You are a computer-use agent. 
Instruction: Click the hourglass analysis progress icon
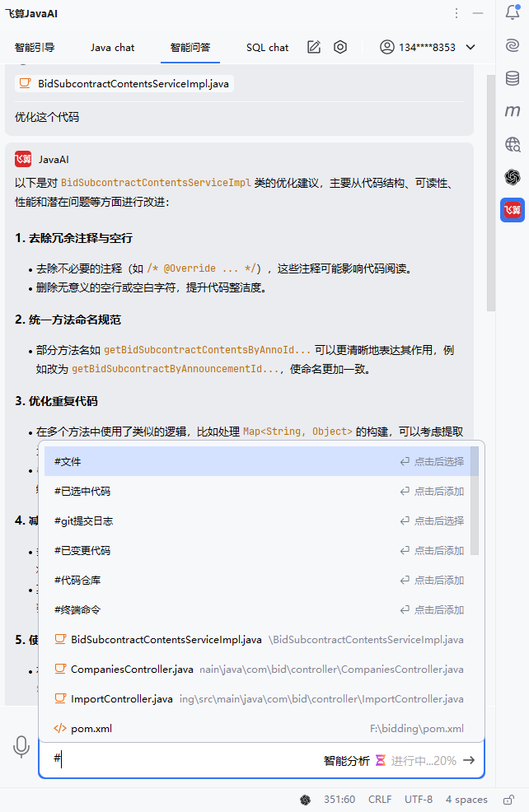tap(381, 760)
